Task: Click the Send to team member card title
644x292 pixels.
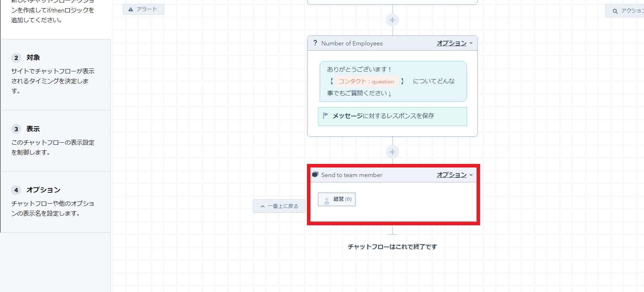Action: [352, 175]
